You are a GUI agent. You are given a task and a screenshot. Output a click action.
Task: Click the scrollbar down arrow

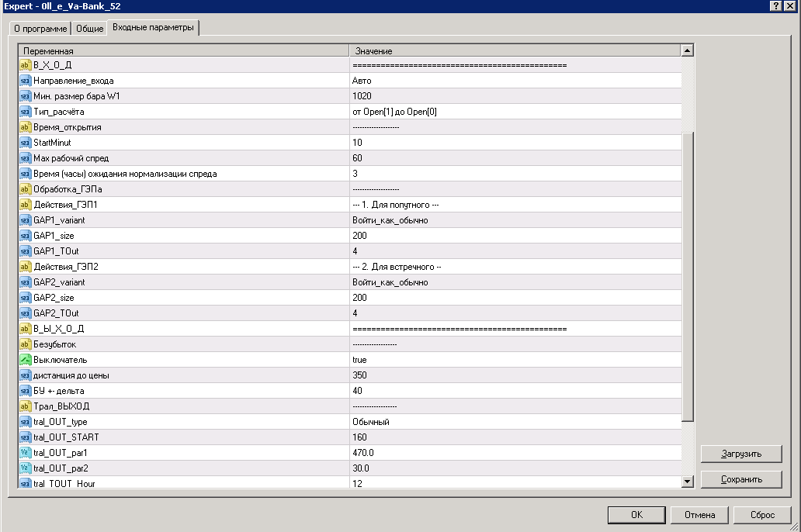pos(687,481)
